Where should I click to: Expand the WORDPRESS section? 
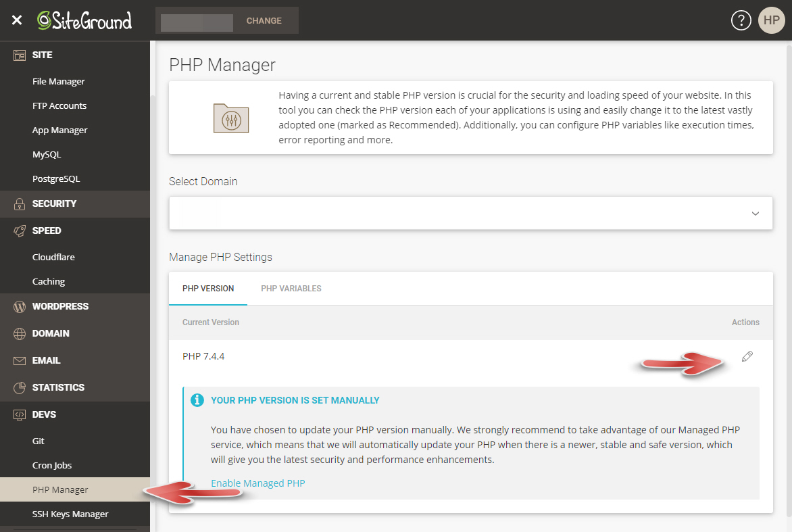[x=75, y=307]
